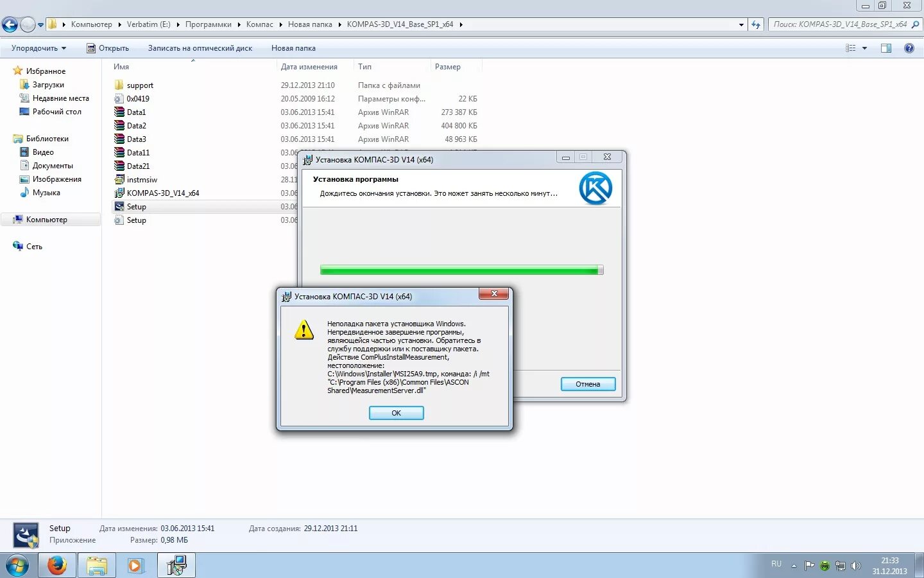Launch Firefox from the taskbar
Viewport: 924px width, 578px height.
coord(57,566)
